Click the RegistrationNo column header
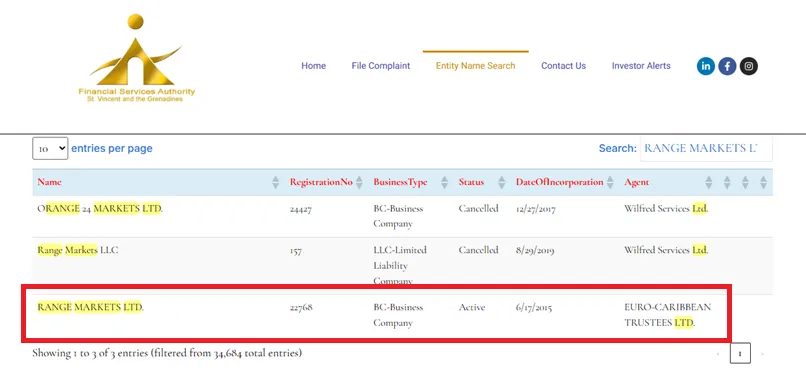Screen dimensions: 806x392 pos(321,182)
